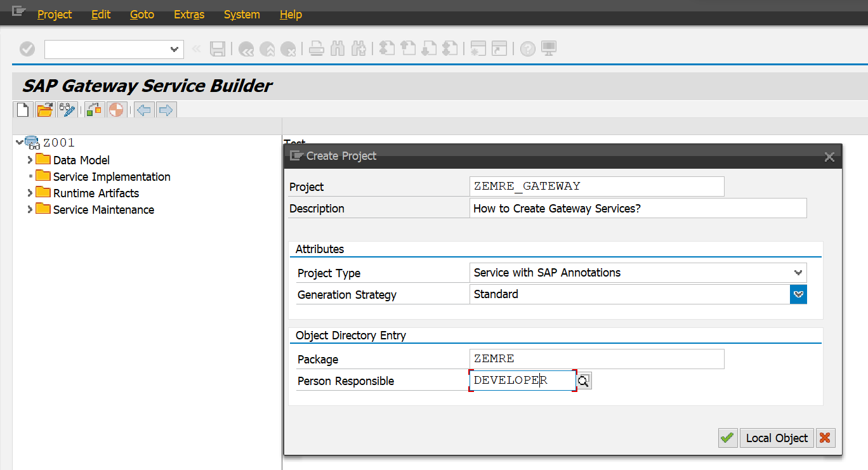This screenshot has height=470, width=868.
Task: Open the command field history dropdown
Action: pos(174,49)
